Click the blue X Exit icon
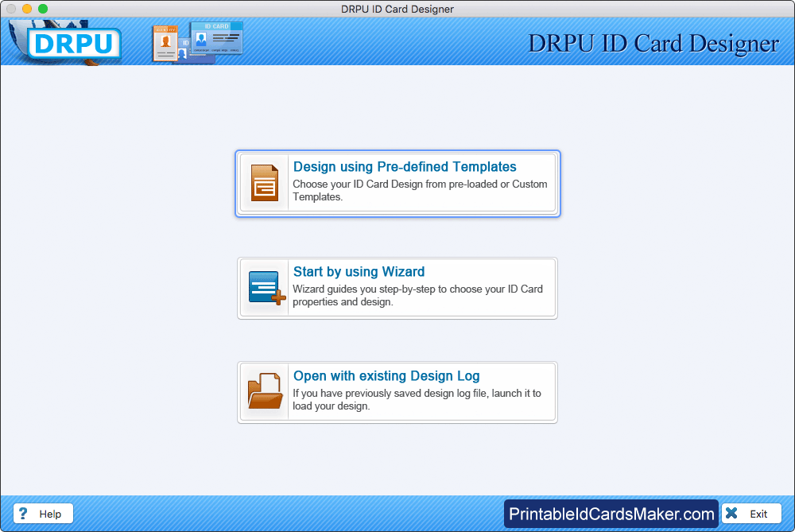Image resolution: width=795 pixels, height=532 pixels. (x=731, y=513)
